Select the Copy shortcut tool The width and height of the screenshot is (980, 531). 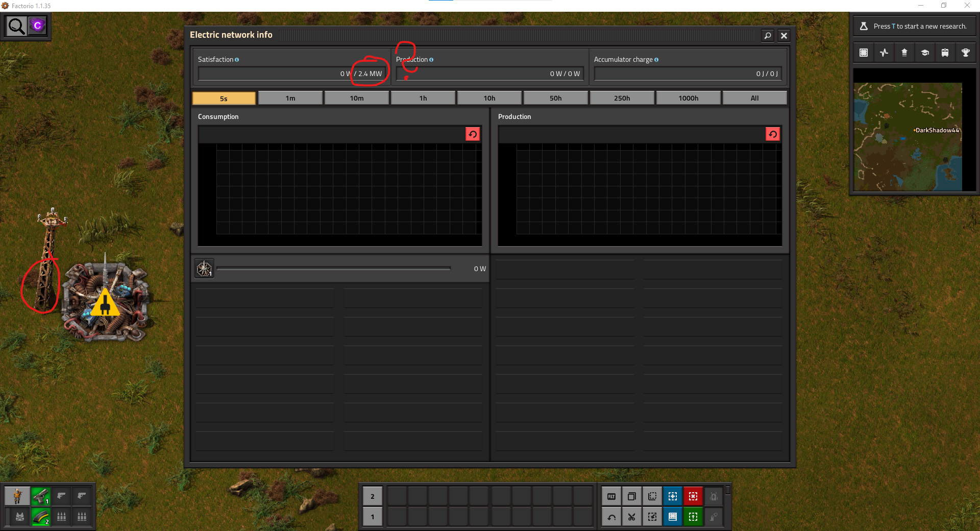[x=632, y=496]
